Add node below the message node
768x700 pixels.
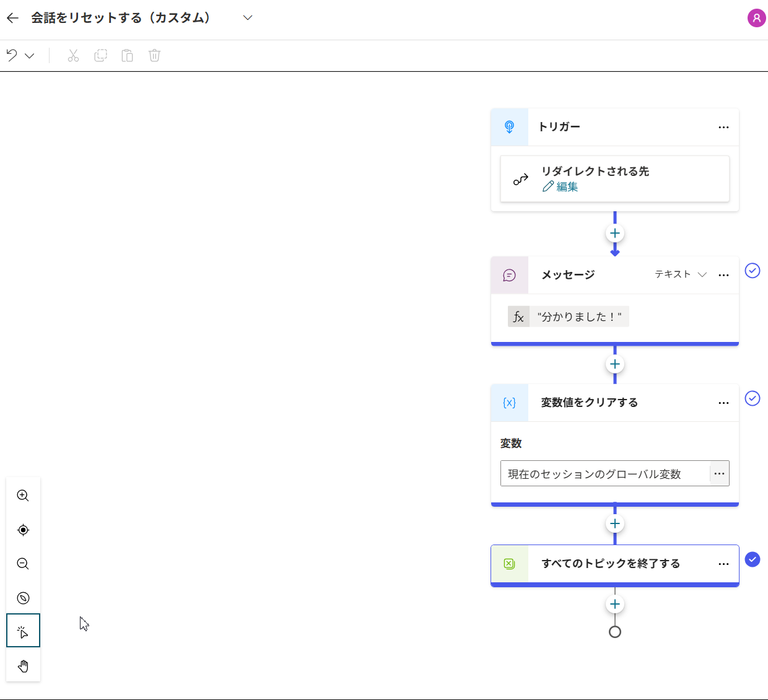(614, 364)
